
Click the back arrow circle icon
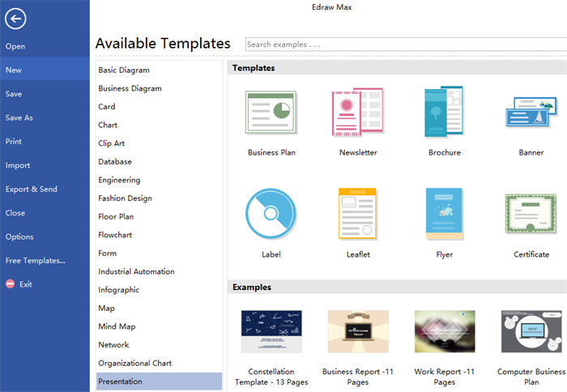(x=15, y=19)
